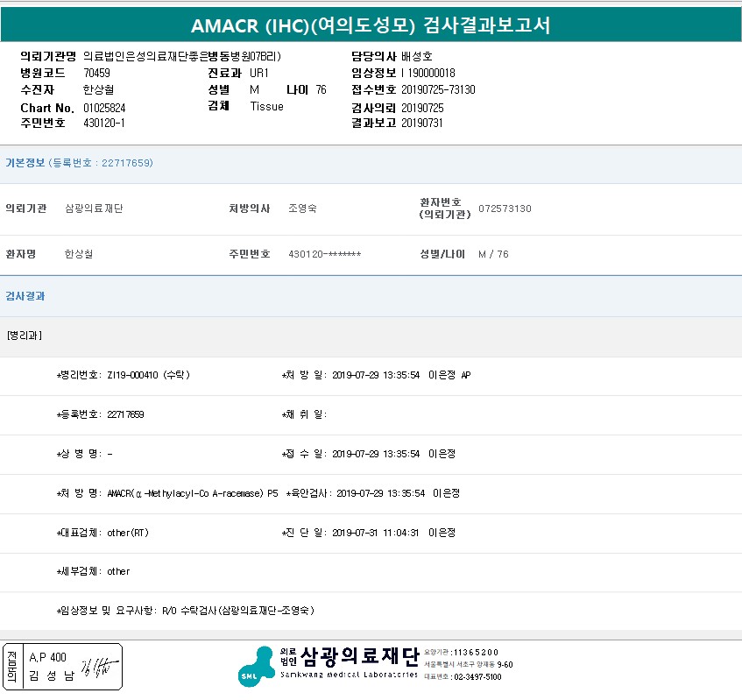Click the 접수번호 20190725-73130 value
Viewport: 742px width, 700px height.
pyautogui.click(x=438, y=89)
